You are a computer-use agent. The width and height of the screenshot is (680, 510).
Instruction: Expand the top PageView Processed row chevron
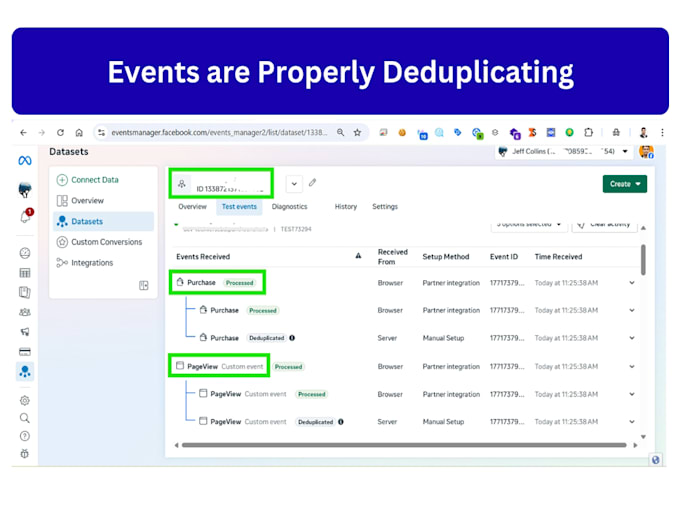[x=632, y=366]
